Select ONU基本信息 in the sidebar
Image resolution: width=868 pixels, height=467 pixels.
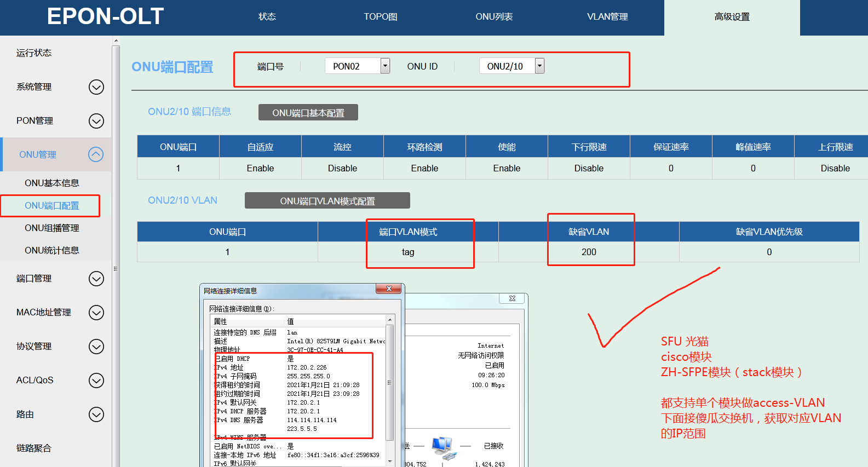(x=52, y=183)
